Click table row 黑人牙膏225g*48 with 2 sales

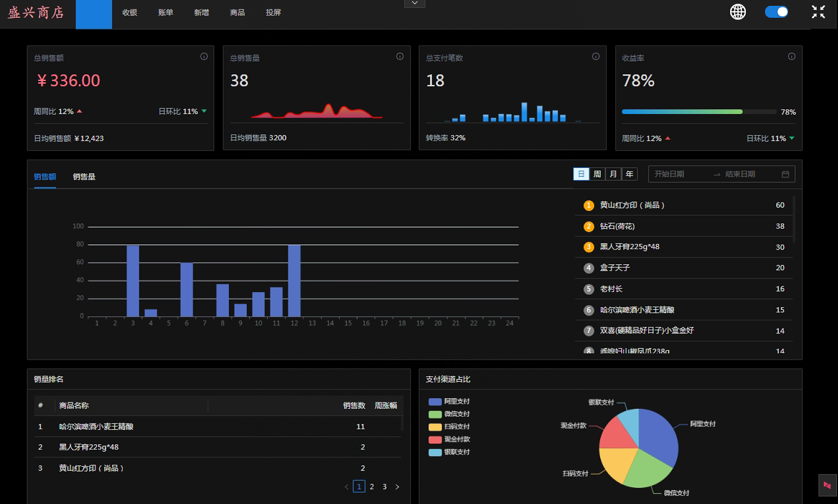click(217, 447)
